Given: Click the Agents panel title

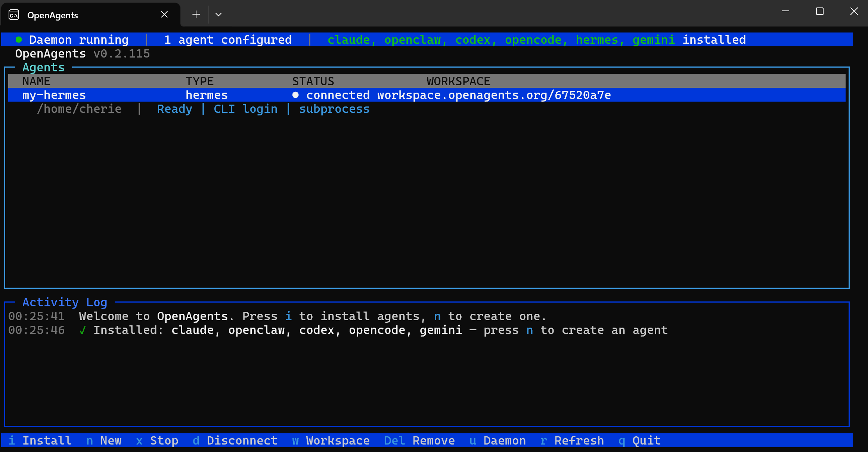Looking at the screenshot, I should pyautogui.click(x=43, y=68).
